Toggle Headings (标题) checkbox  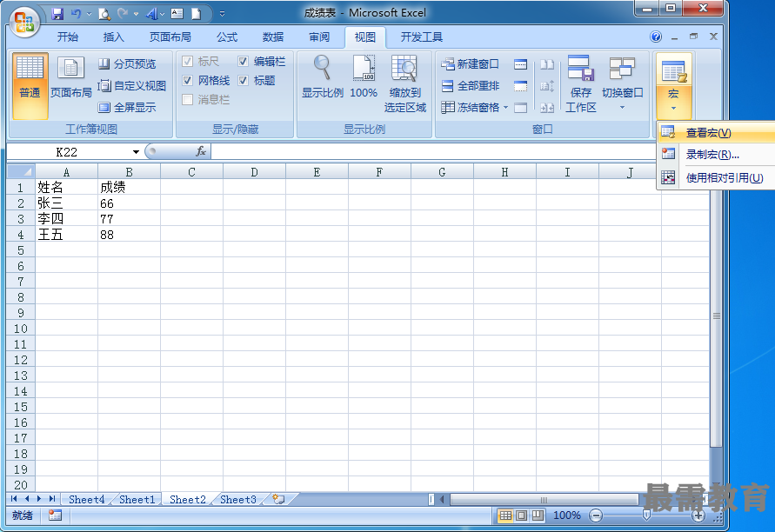tap(243, 81)
